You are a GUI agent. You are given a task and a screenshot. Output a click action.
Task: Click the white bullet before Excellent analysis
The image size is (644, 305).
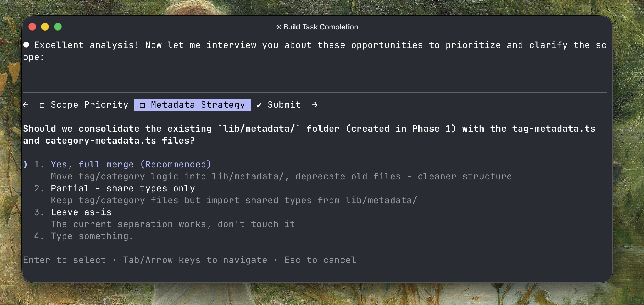[x=26, y=45]
